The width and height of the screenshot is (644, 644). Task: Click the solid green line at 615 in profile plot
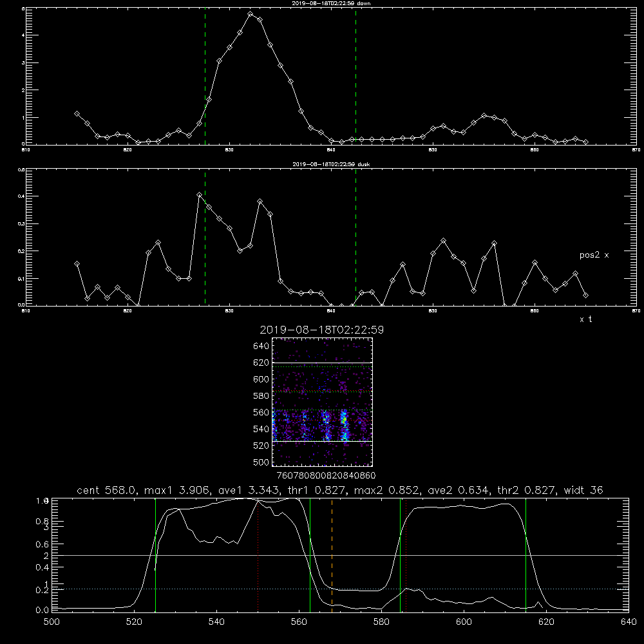pos(526,554)
